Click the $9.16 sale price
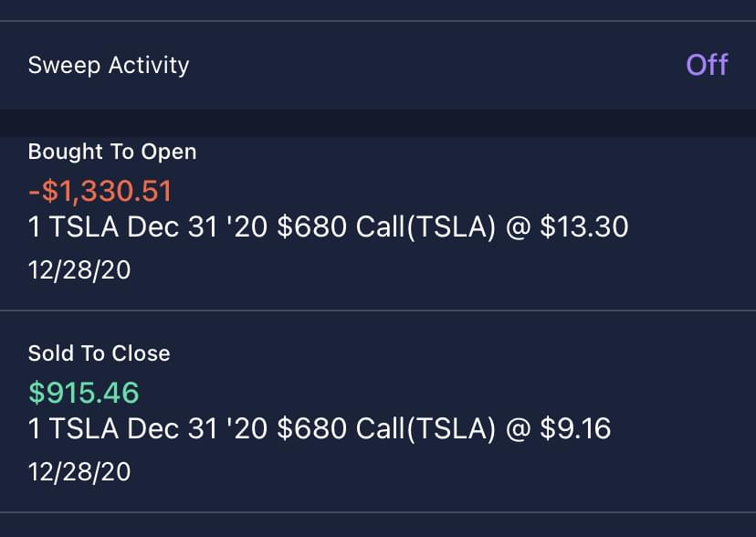This screenshot has height=537, width=756. (x=576, y=428)
